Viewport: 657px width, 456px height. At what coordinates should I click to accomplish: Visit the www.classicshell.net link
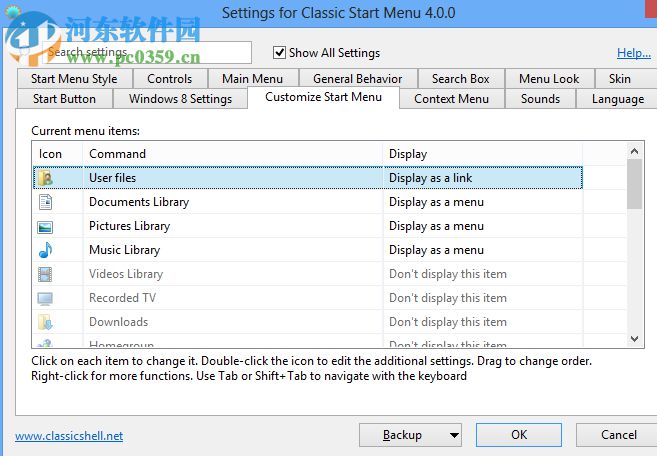pos(69,436)
